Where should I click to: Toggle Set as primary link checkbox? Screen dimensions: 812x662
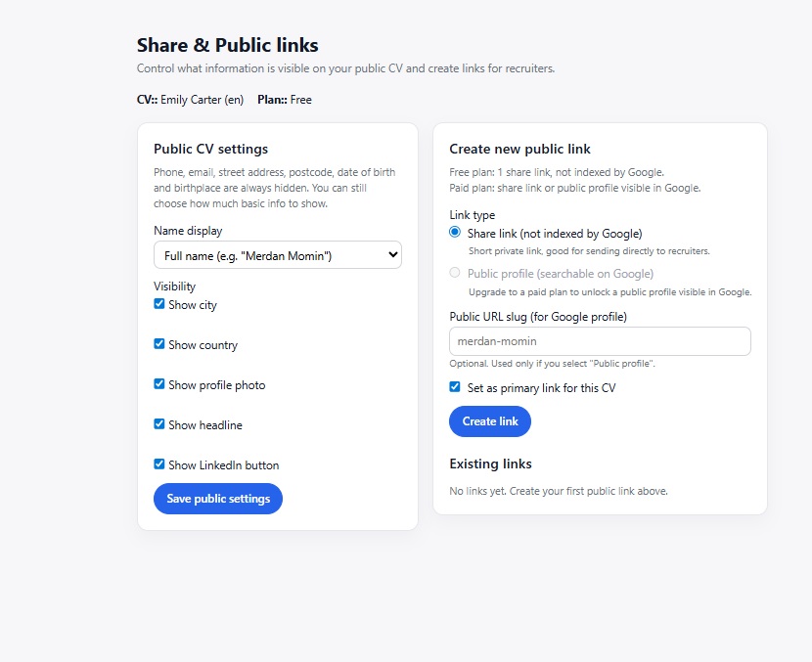pyautogui.click(x=455, y=387)
